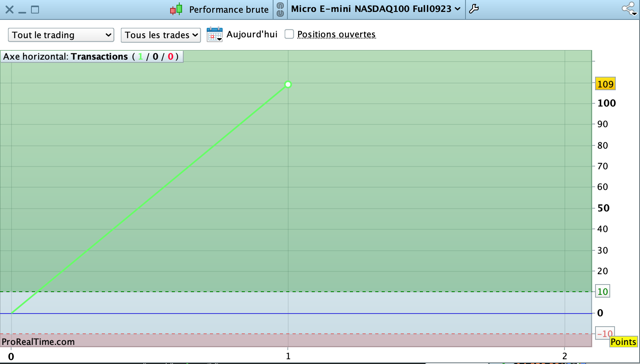The width and height of the screenshot is (640, 364).
Task: Click the green 10 threshold label
Action: click(x=602, y=292)
